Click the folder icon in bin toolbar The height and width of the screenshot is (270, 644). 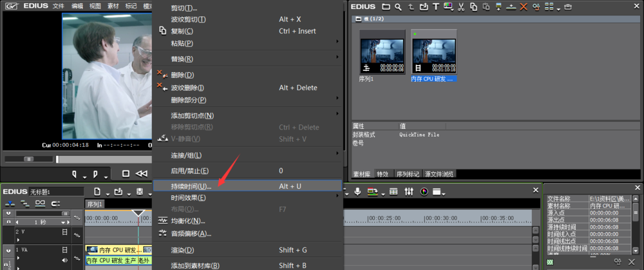(386, 6)
